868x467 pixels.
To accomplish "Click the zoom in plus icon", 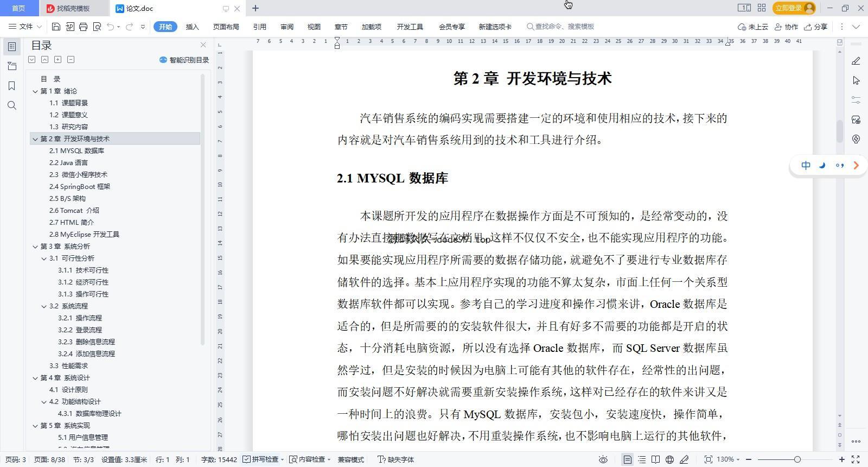I will pyautogui.click(x=842, y=459).
